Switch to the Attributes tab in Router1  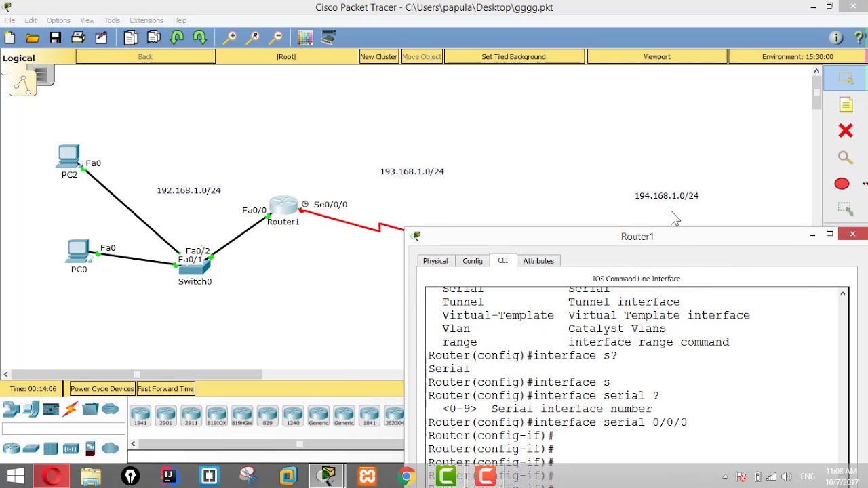pyautogui.click(x=538, y=261)
